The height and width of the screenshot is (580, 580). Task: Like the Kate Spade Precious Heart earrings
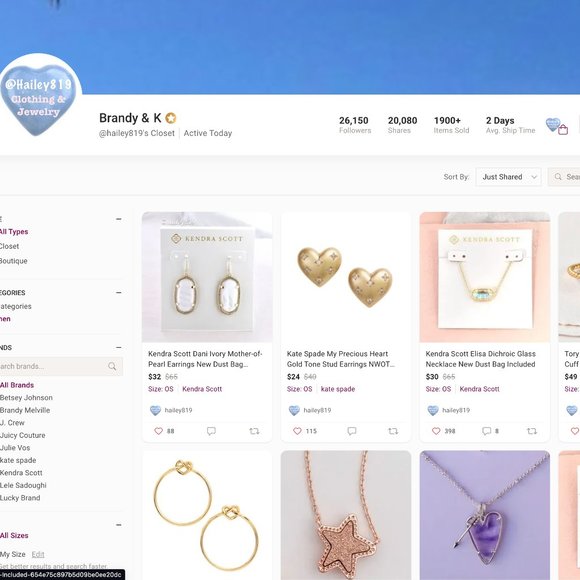297,431
